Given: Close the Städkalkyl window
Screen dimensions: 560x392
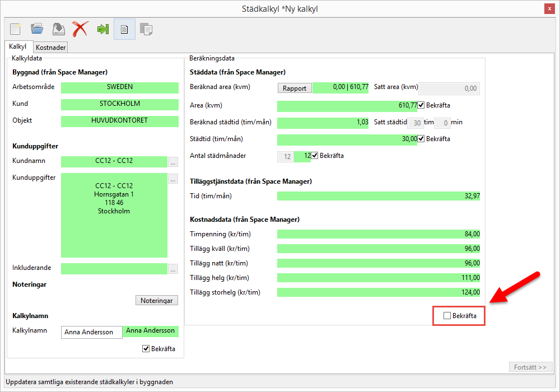Looking at the screenshot, I should 550,9.
